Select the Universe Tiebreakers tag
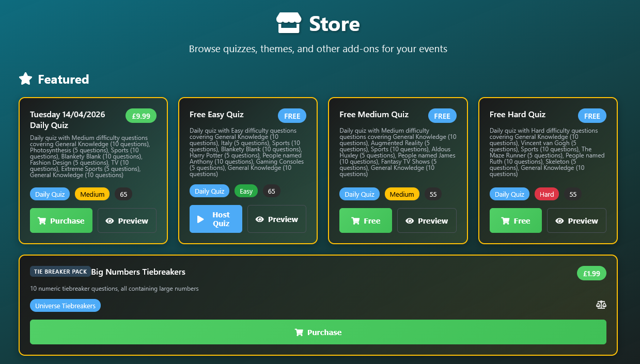 click(65, 305)
